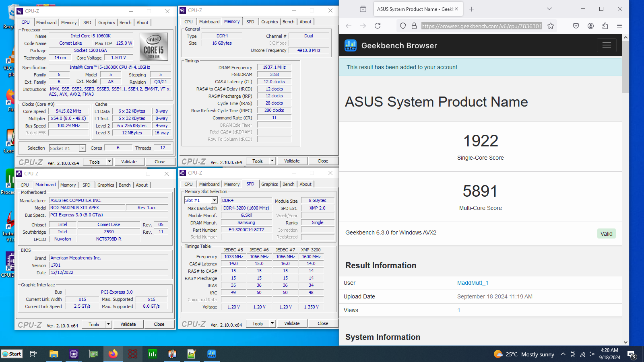Open the Slot #1 dropdown in SPD window
The width and height of the screenshot is (644, 362).
201,200
